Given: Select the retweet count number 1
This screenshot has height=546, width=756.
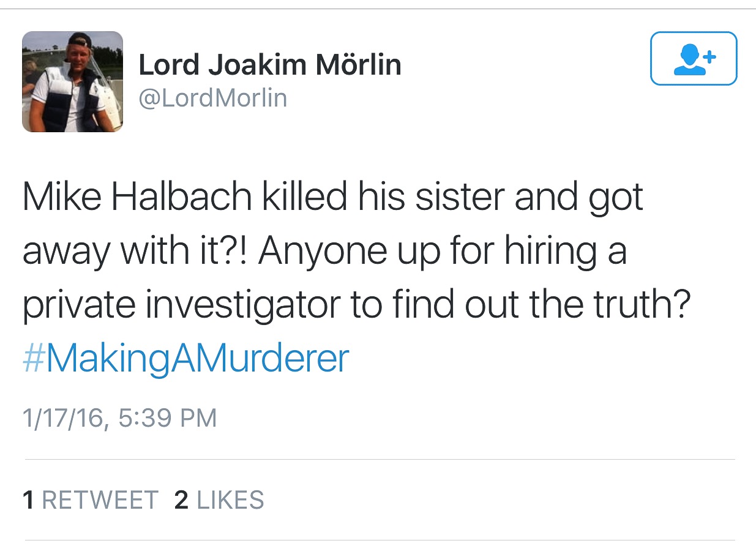Looking at the screenshot, I should coord(28,500).
